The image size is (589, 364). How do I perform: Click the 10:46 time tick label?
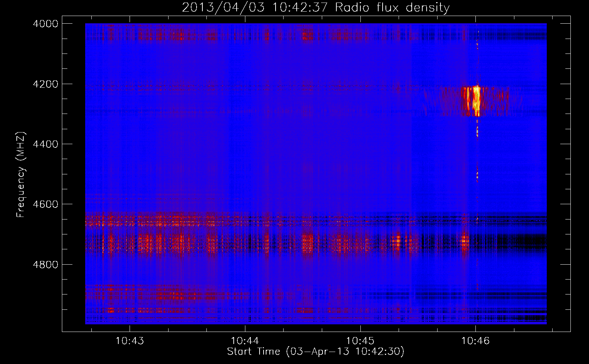tap(475, 341)
